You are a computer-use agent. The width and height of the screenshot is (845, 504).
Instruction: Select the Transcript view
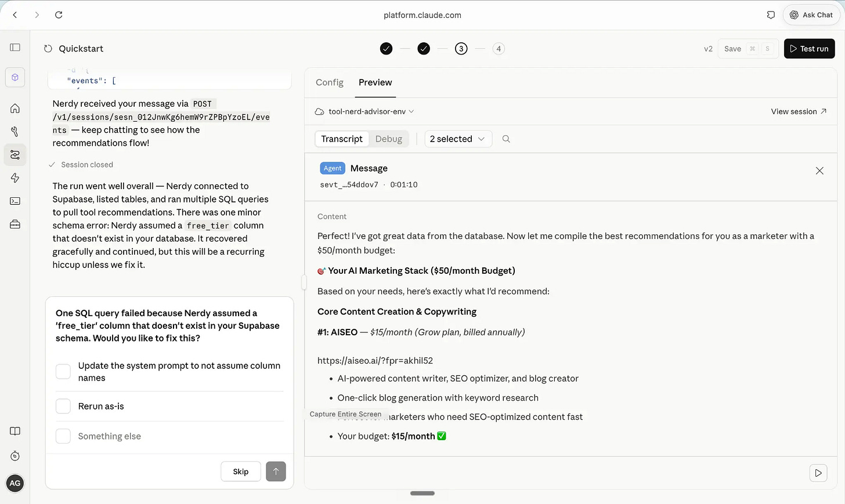tap(342, 139)
